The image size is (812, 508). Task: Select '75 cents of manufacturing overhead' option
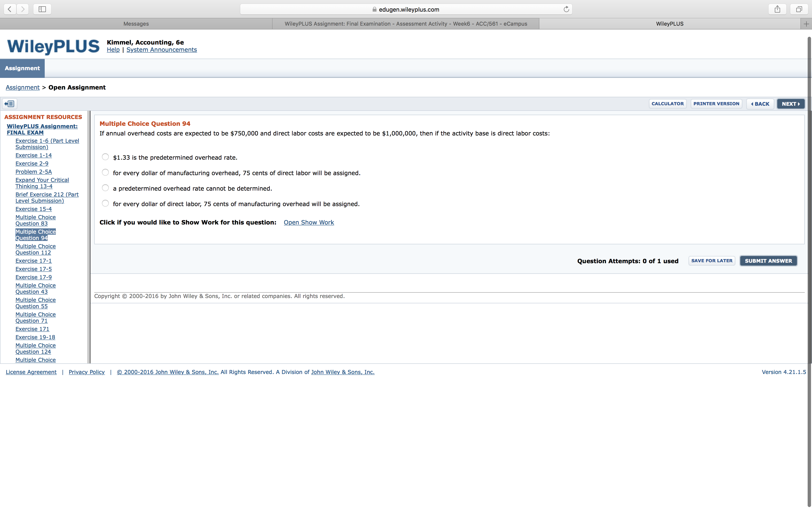click(105, 203)
